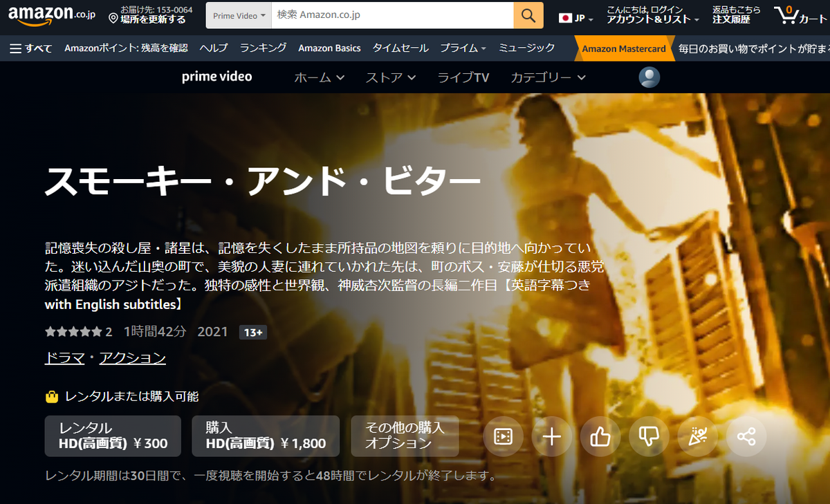Open ヘルプ menu item

pos(214,48)
